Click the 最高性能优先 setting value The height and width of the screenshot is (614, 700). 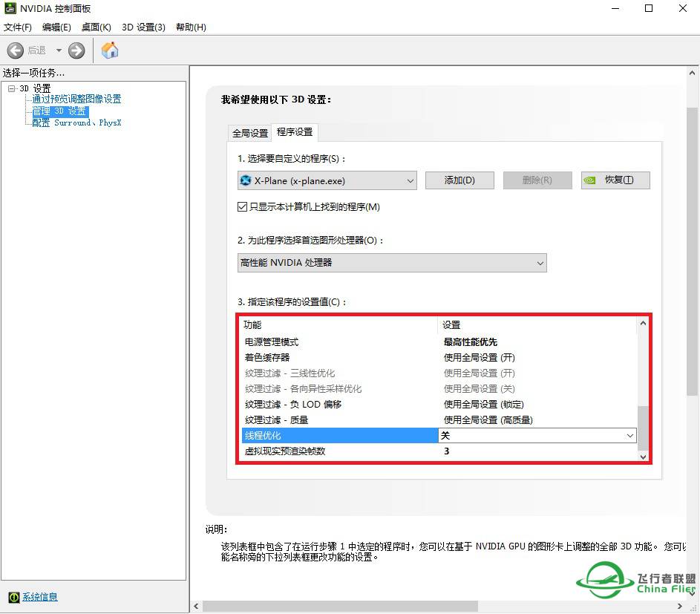click(470, 342)
